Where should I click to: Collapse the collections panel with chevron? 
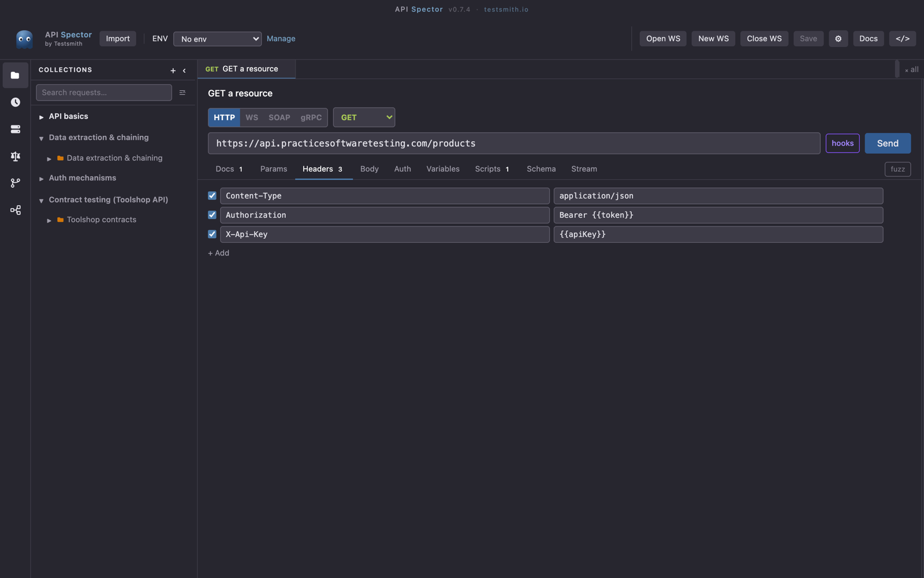(x=184, y=71)
